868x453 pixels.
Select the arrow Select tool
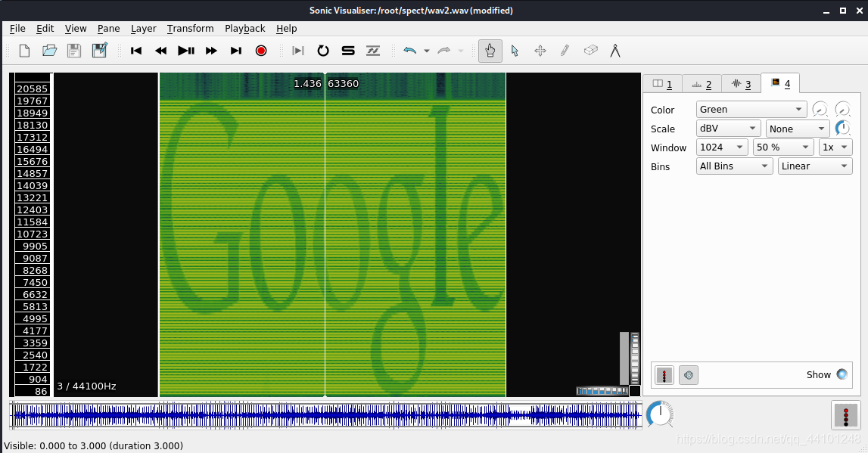(515, 51)
